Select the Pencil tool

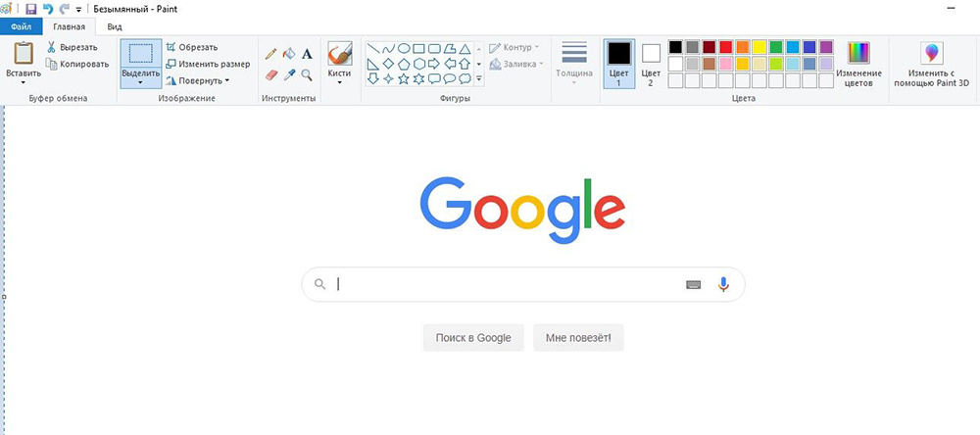[270, 55]
